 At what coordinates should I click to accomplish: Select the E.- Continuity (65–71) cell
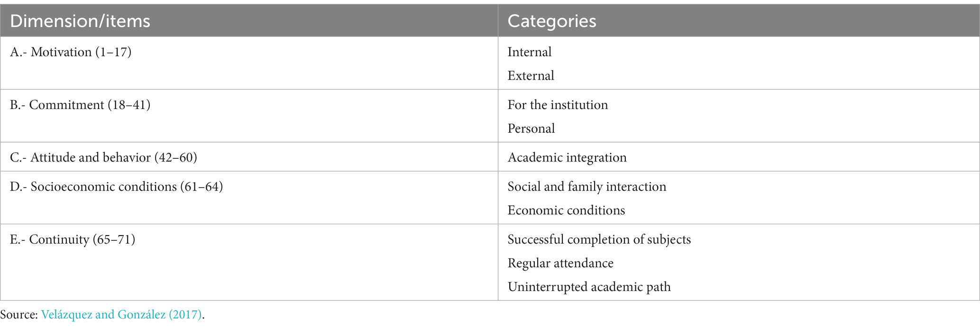pyautogui.click(x=249, y=262)
